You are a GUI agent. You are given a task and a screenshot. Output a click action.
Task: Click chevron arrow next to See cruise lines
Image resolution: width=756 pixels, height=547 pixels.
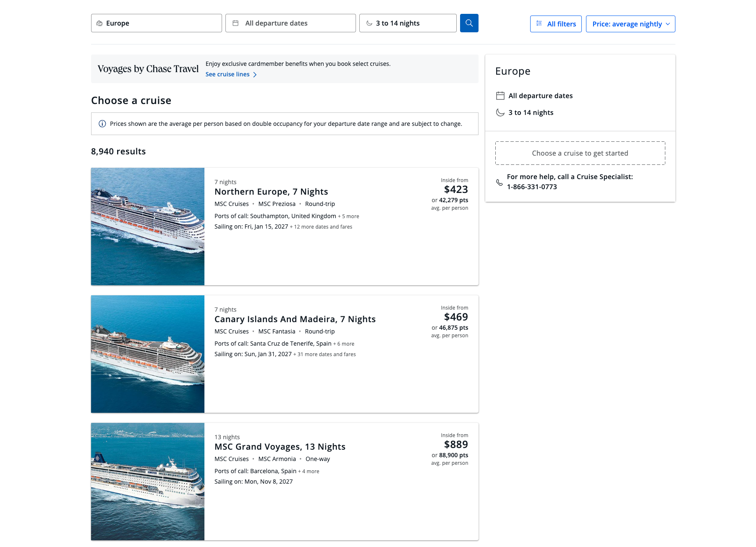tap(255, 75)
